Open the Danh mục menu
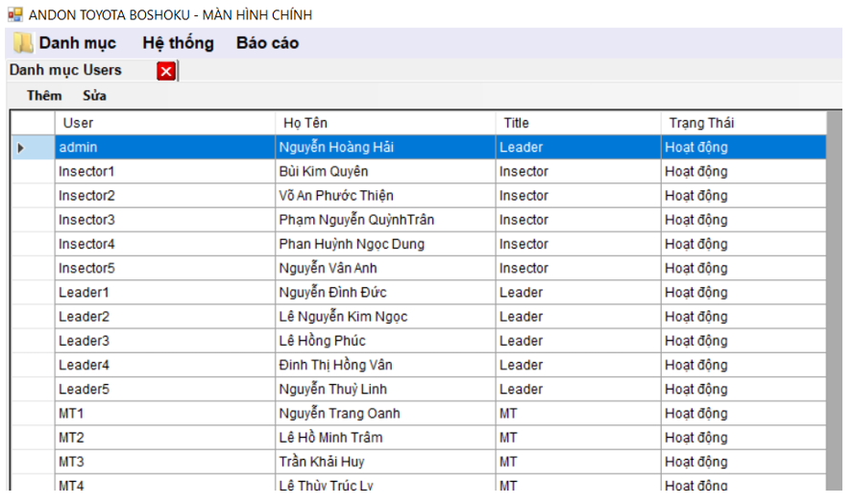 pyautogui.click(x=77, y=43)
